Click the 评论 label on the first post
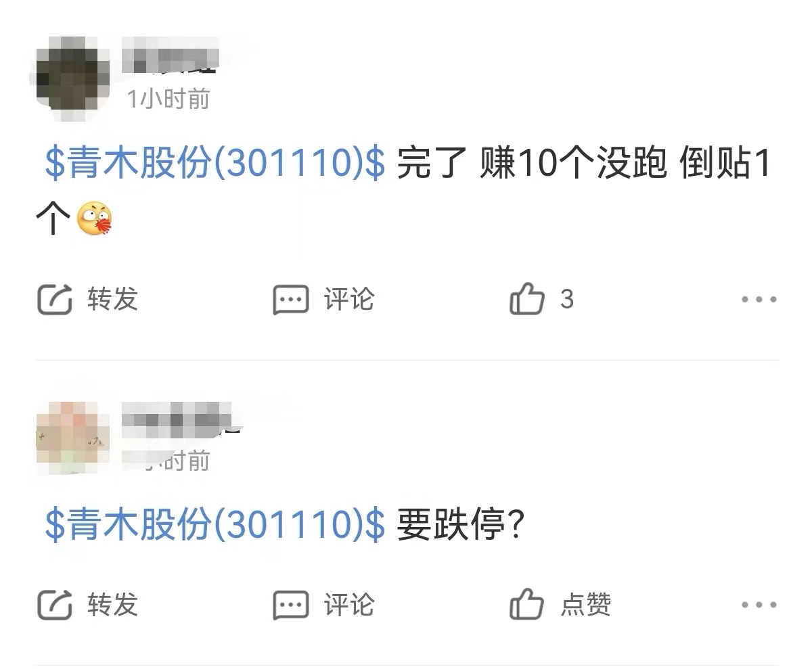Viewport: 812px width, 669px height. click(x=349, y=298)
